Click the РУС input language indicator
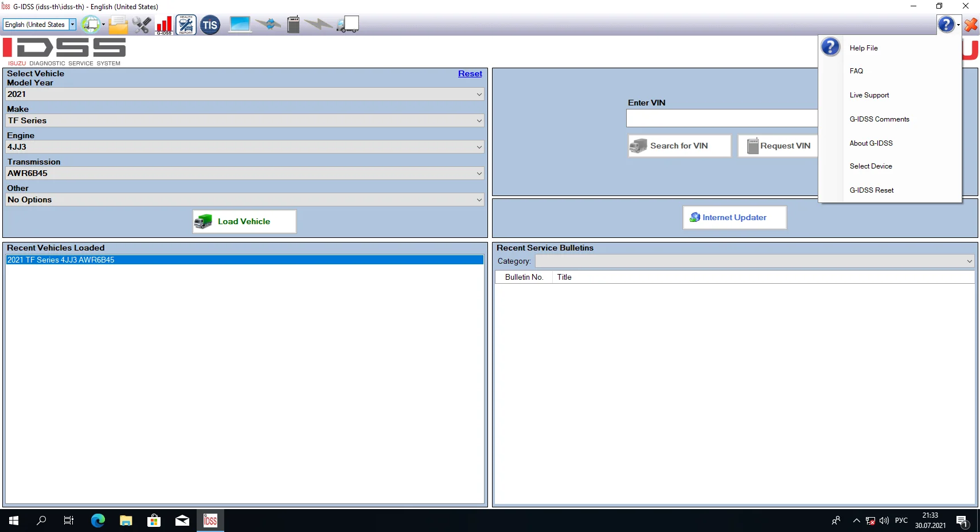The height and width of the screenshot is (532, 980). click(x=901, y=521)
